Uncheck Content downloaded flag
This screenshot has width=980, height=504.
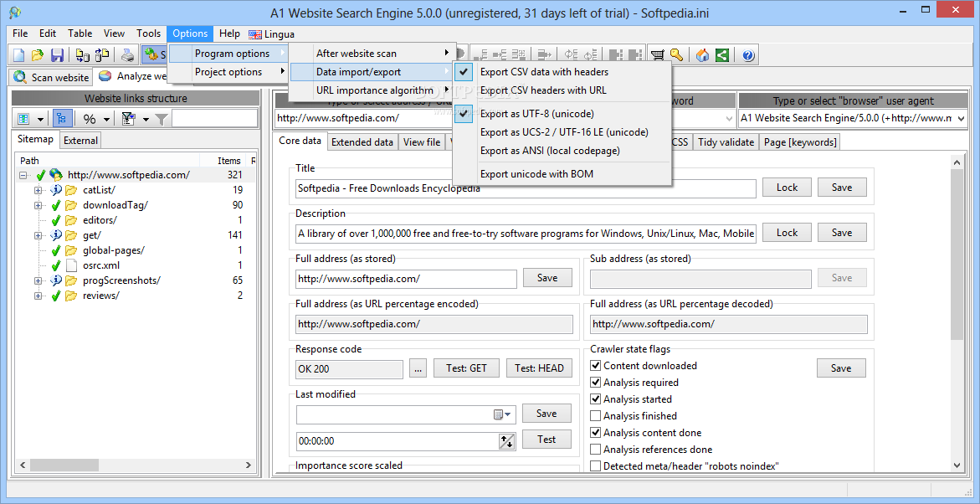click(596, 366)
